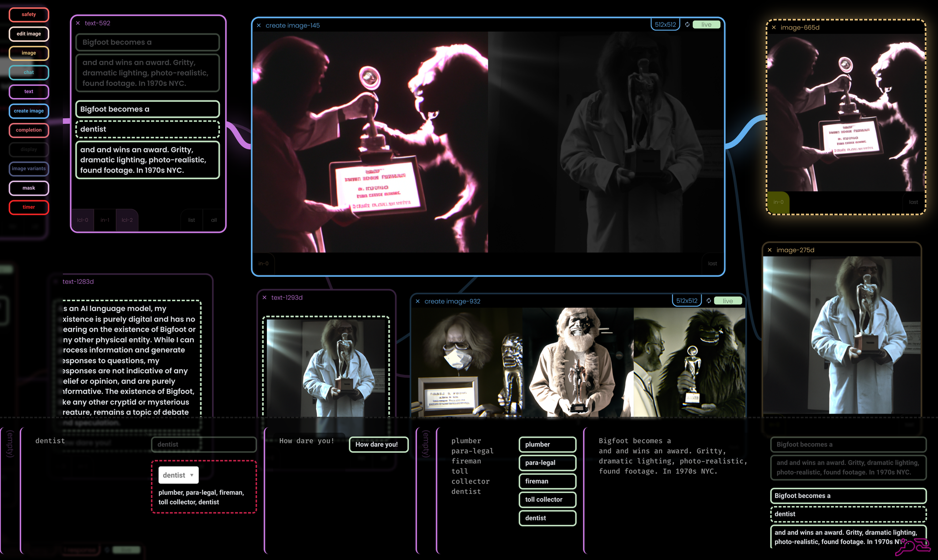Open the 512x512 size selector on create image-145
Viewport: 938px width, 560px height.
tap(665, 25)
